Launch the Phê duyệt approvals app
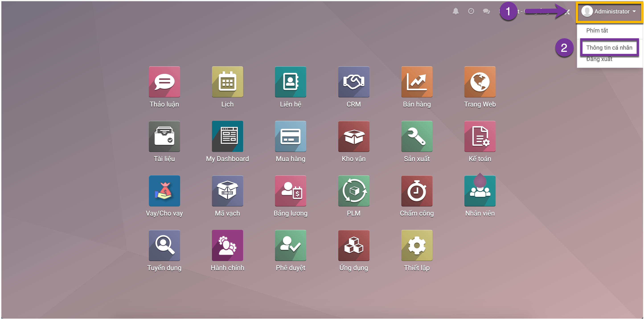 click(291, 245)
